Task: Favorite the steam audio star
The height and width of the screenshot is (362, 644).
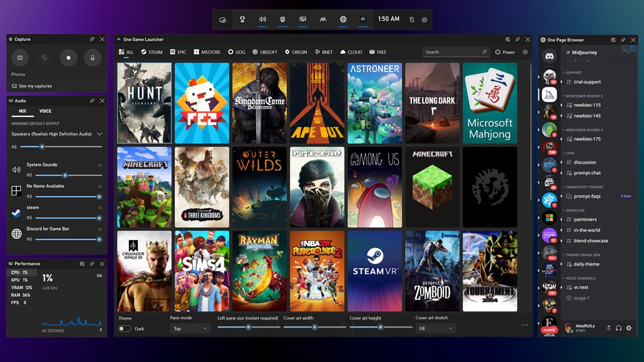Action: [100, 207]
